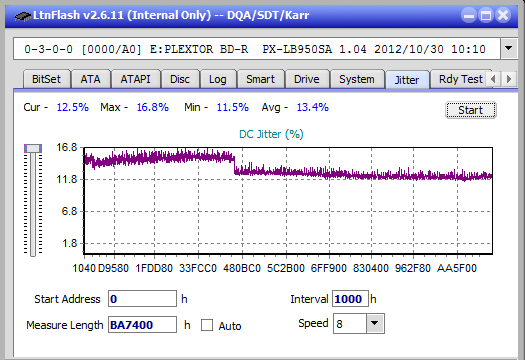The image size is (525, 360).
Task: Click the LtnFlash chip icon in title bar
Action: [22, 15]
